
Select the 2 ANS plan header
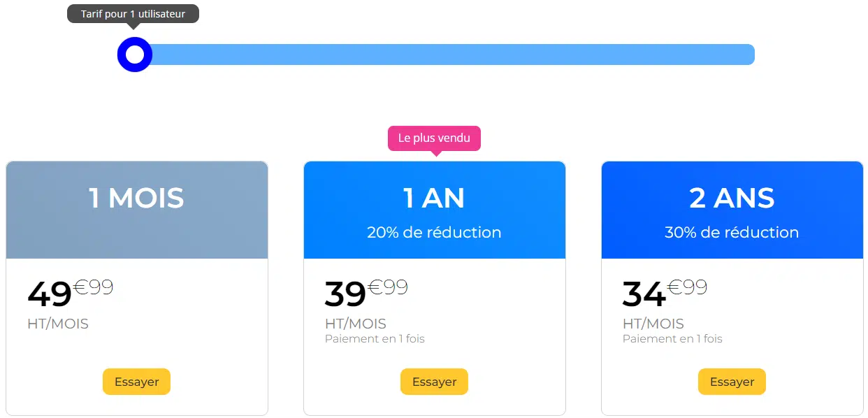click(732, 199)
